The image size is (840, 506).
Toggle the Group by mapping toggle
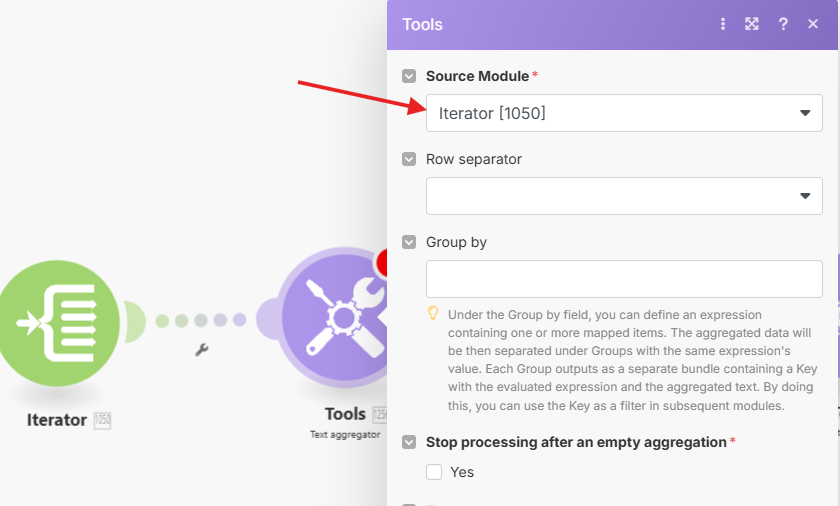(x=409, y=242)
